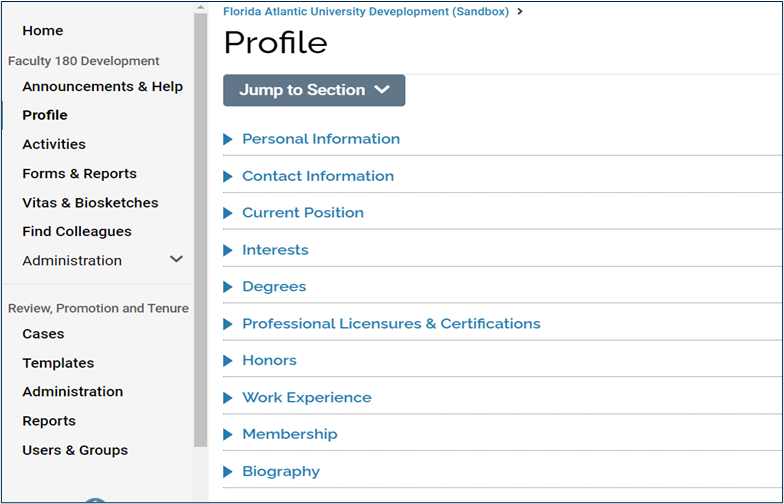Screen dimensions: 784x504
Task: Click the Florida Atlantic University Development breadcrumb link
Action: [366, 12]
